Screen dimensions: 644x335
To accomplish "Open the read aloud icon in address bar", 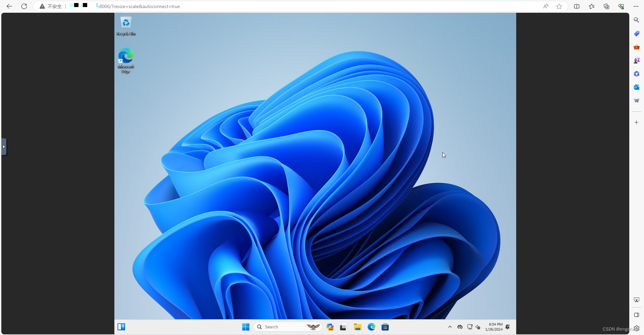I will [x=546, y=6].
